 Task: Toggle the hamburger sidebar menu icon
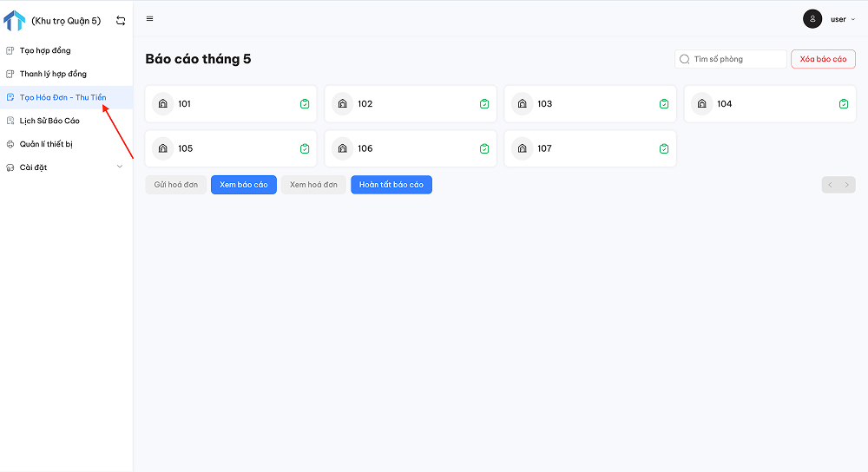point(149,19)
